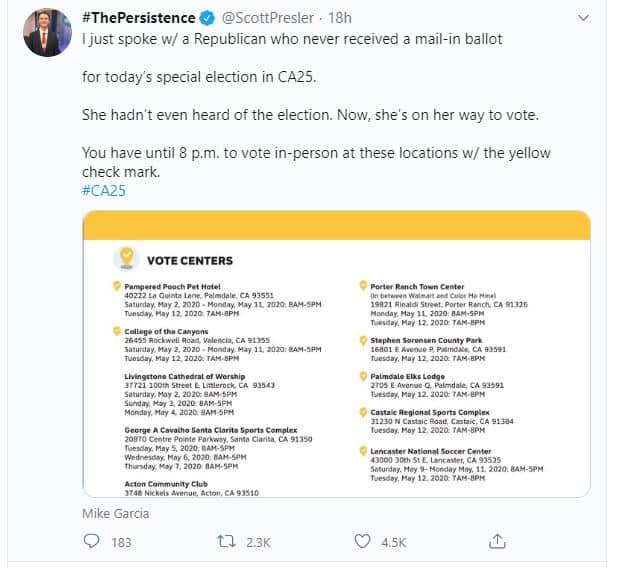Click the 2.3K retweets count
The image size is (623, 568).
tap(259, 542)
